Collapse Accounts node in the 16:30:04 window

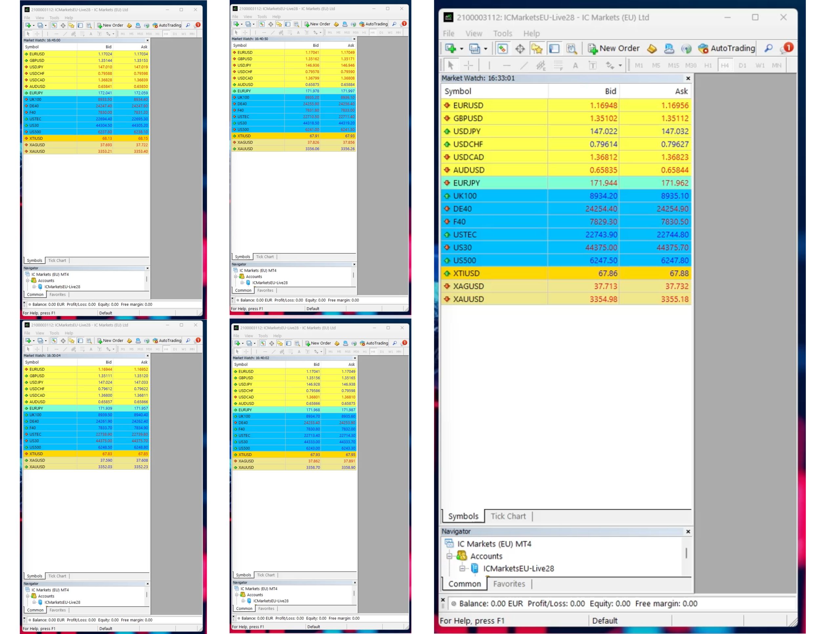pyautogui.click(x=27, y=596)
